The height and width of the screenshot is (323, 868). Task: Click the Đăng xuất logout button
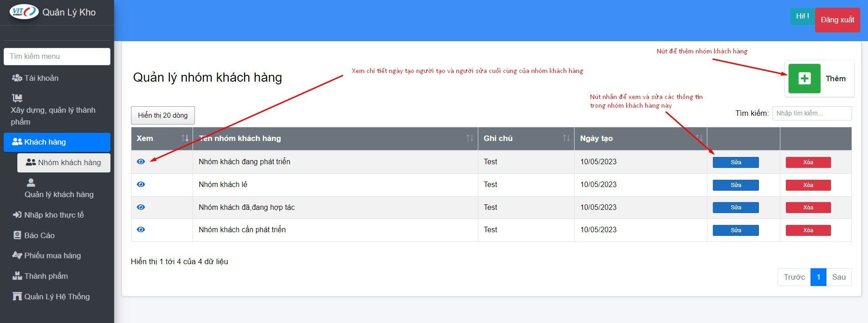[837, 20]
